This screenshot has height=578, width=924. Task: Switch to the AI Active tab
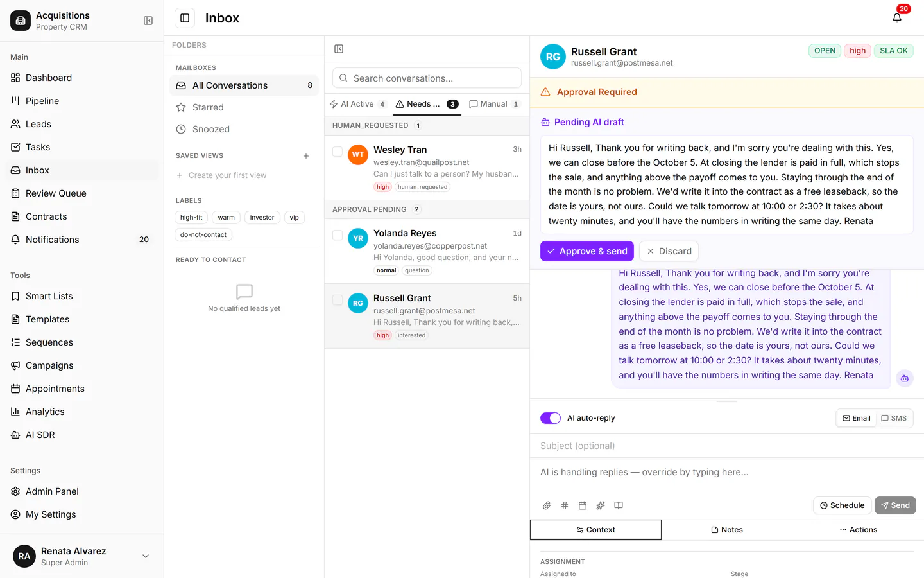358,104
